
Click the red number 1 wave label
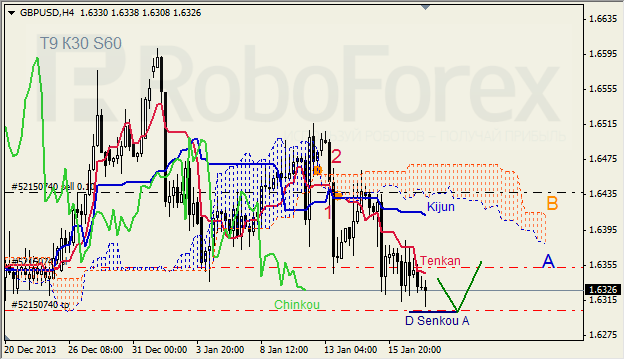click(x=328, y=213)
